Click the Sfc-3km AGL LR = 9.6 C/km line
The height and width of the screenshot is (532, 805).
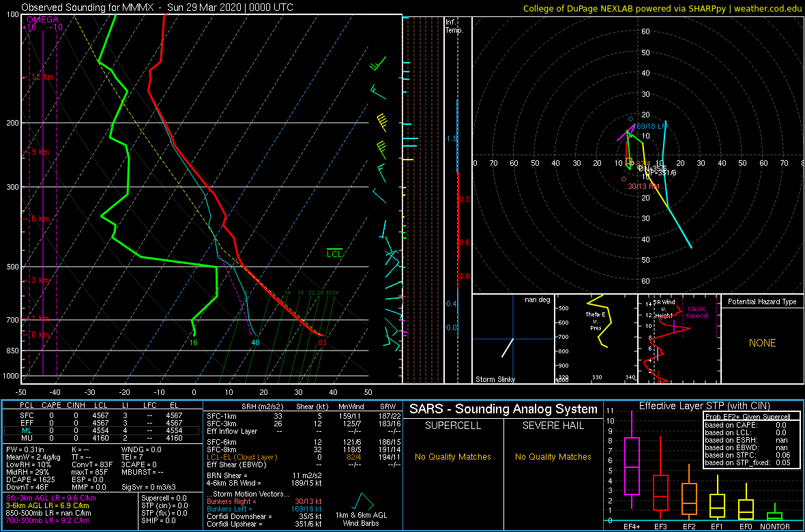[x=51, y=498]
